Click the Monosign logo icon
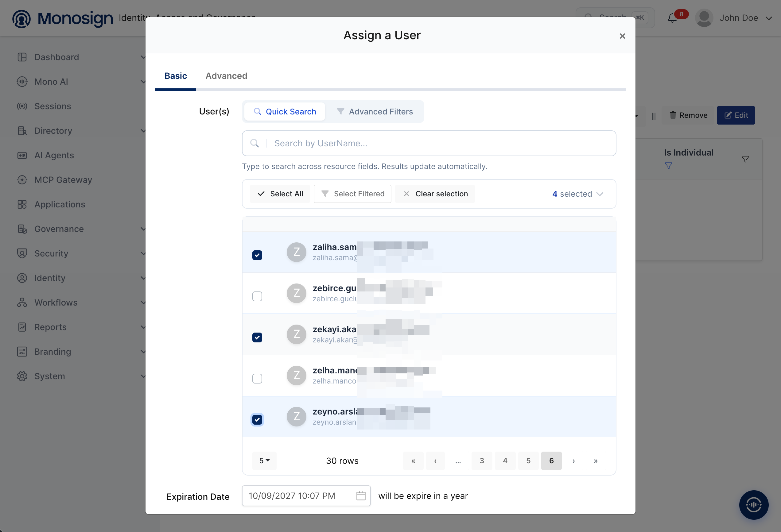The width and height of the screenshot is (781, 532). pyautogui.click(x=21, y=18)
